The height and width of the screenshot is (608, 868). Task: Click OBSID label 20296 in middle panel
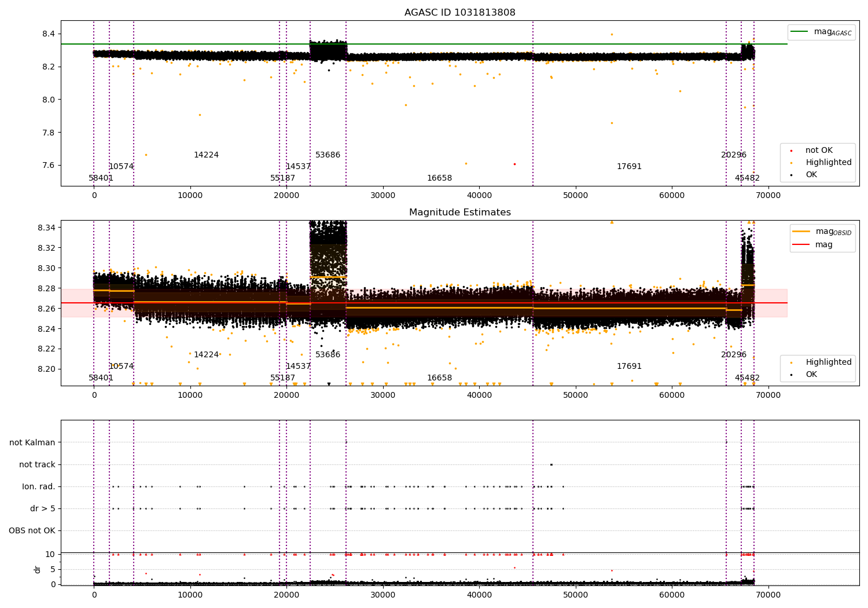tap(734, 355)
